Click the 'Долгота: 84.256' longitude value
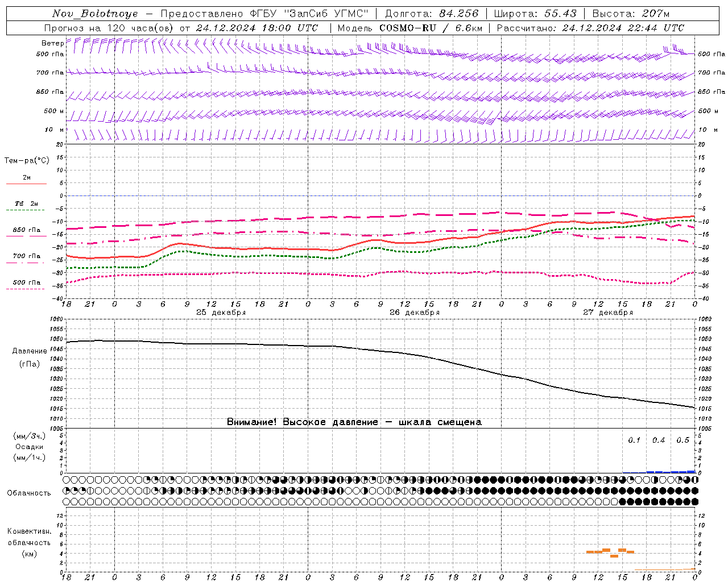The width and height of the screenshot is (728, 582). pyautogui.click(x=432, y=14)
